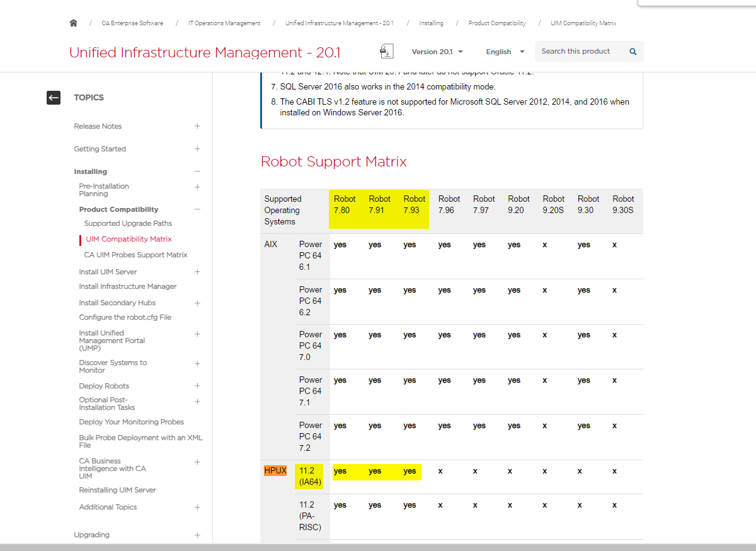Click the PDF download icon

tap(386, 51)
